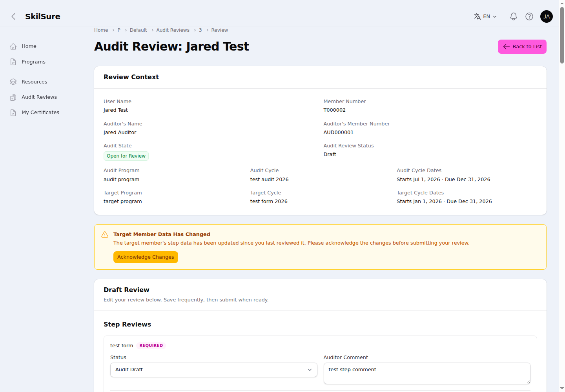Viewport: 565px width, 392px height.
Task: Click the My Certificates icon in sidebar
Action: pyautogui.click(x=13, y=113)
